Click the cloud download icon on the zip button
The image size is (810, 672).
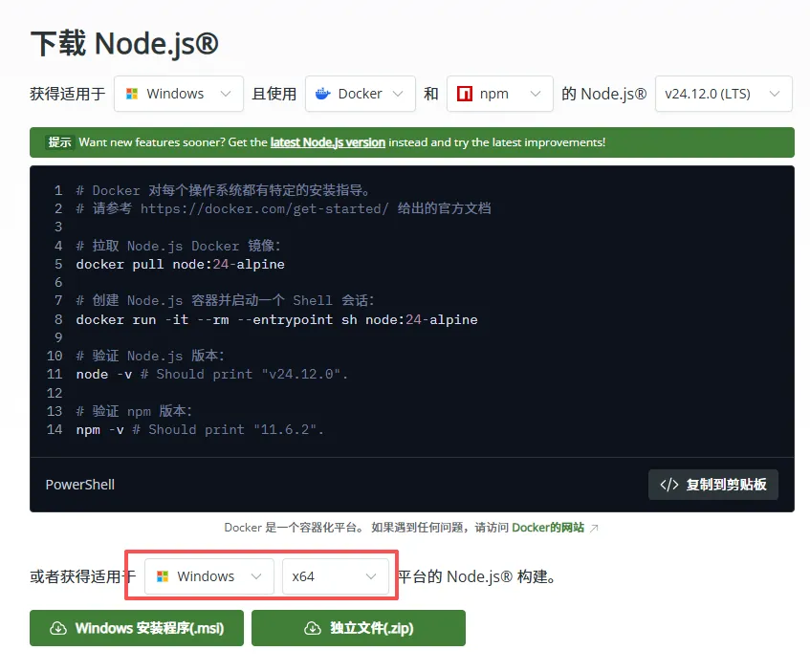pos(313,628)
